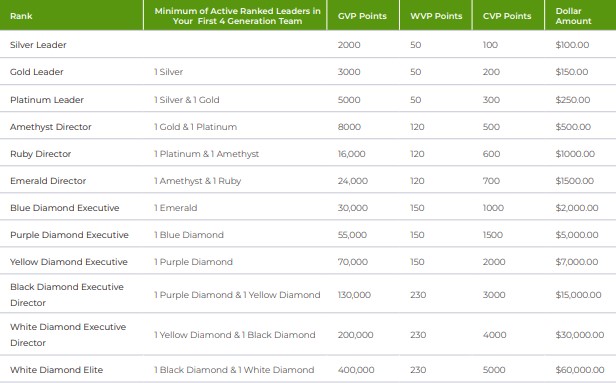Select the $60,000.00 dollar amount cell

(x=579, y=370)
